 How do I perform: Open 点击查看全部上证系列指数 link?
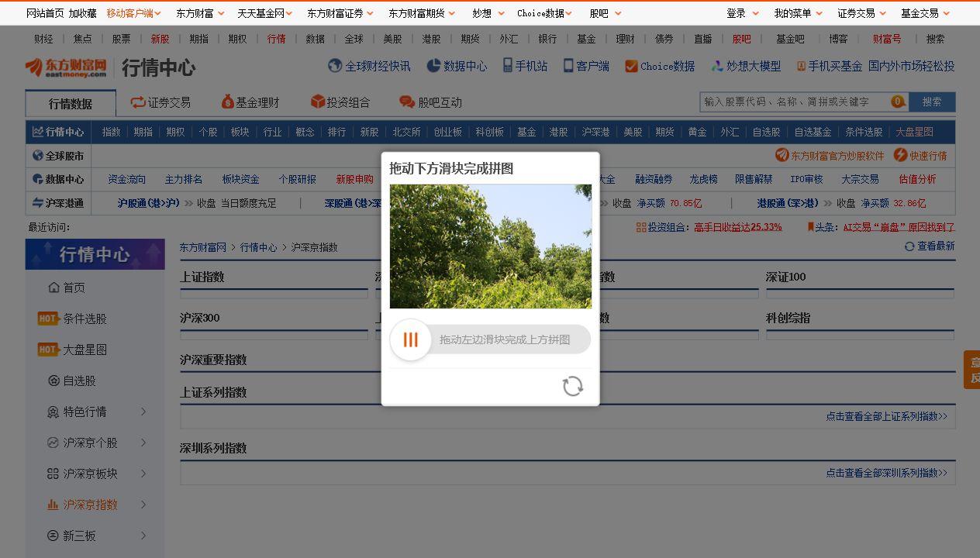886,416
